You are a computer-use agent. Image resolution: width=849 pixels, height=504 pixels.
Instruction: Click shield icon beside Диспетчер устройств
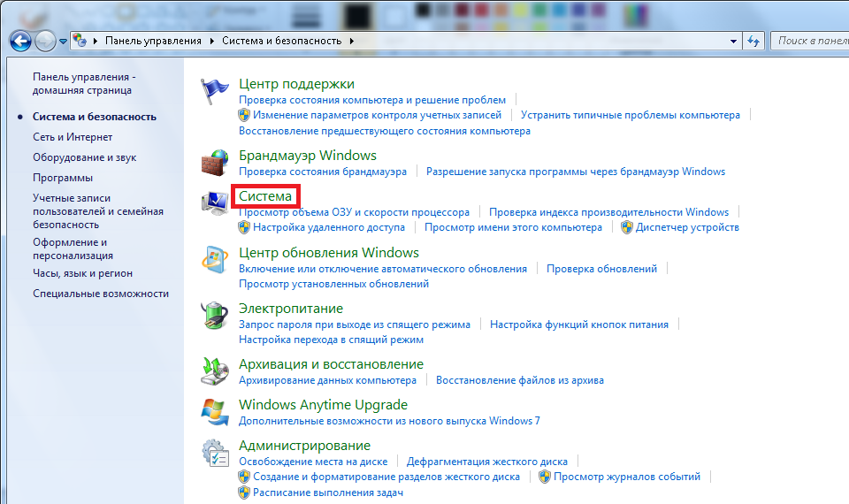click(x=626, y=227)
